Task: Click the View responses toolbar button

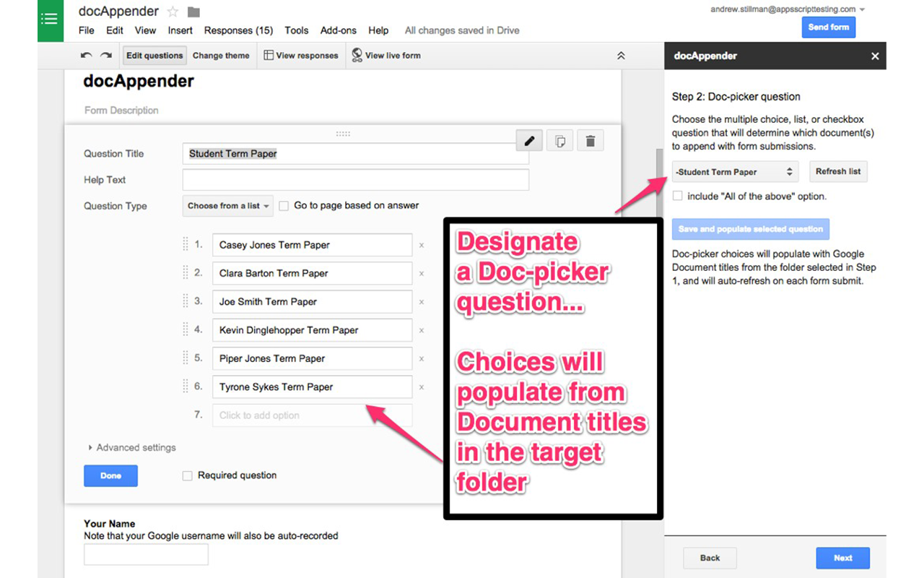Action: click(x=300, y=56)
